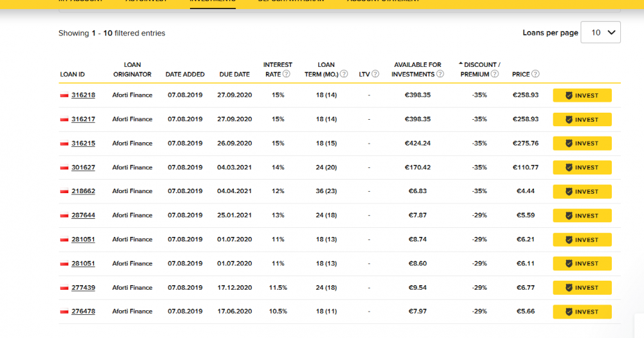Image resolution: width=644 pixels, height=338 pixels.
Task: Click the Available for Investments help icon
Action: (440, 74)
